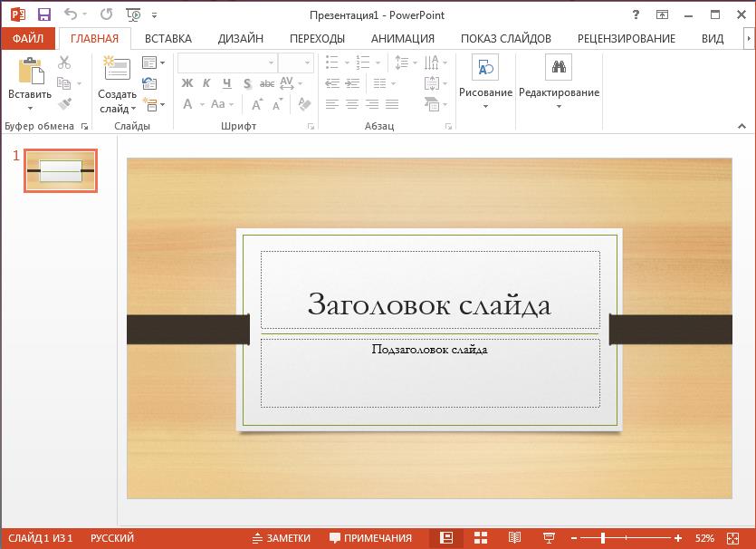
Task: Start slide show from the status bar icon
Action: [x=550, y=537]
